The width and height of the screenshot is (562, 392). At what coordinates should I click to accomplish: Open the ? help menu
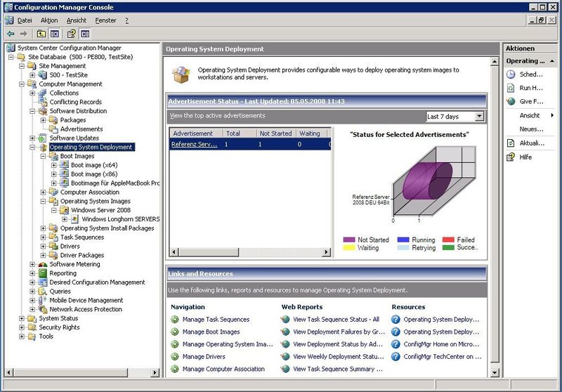click(126, 20)
